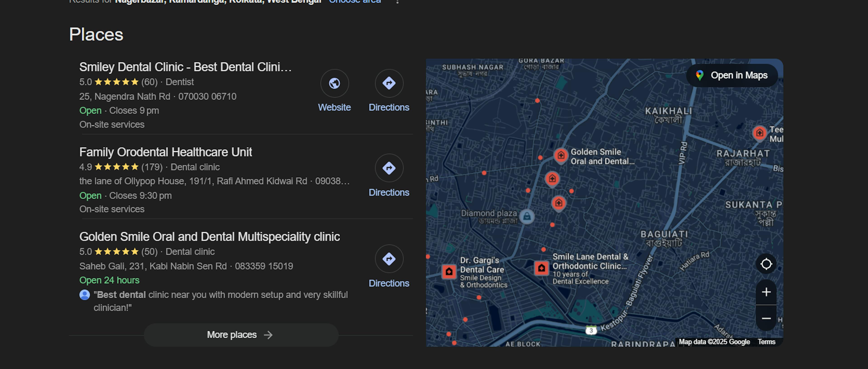Click 'Saheb Gali, 231, Kabi Nabin Sen Rd' text
The image size is (868, 369).
click(153, 266)
